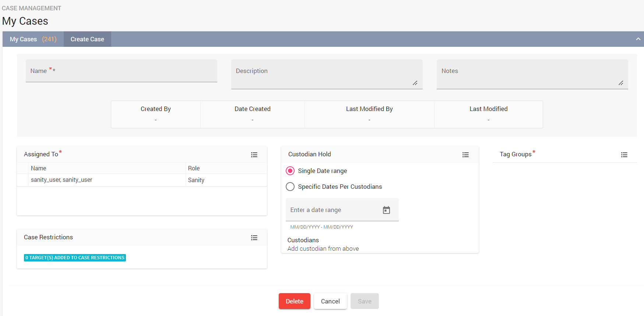Click the My Cases page title
The width and height of the screenshot is (644, 316).
tap(25, 21)
